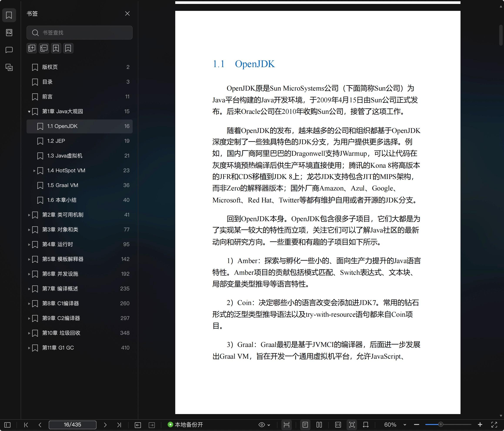Viewport: 504px width, 431px height.
Task: Open the eye protection mode dropdown
Action: [264, 425]
